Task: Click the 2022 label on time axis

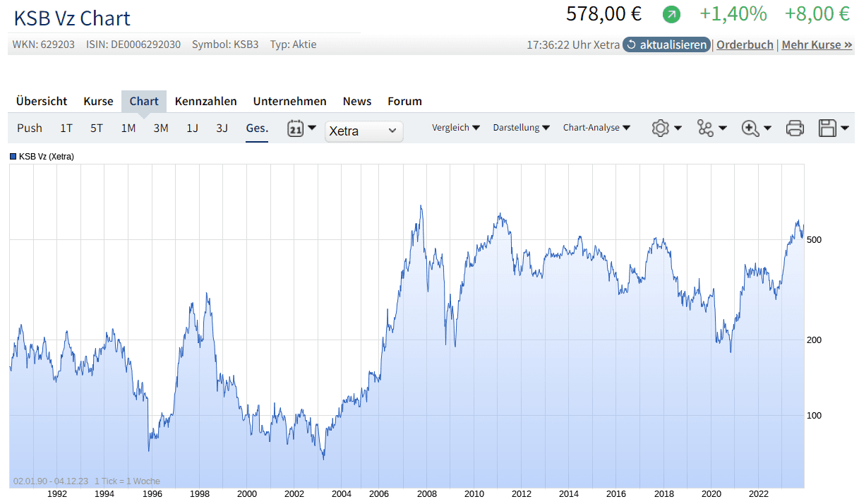Action: click(x=759, y=493)
